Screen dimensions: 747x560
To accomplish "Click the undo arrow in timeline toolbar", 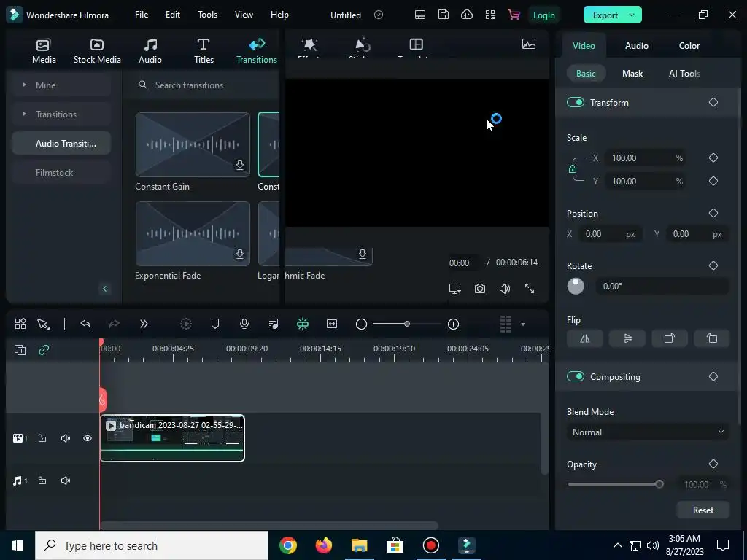I will click(85, 324).
